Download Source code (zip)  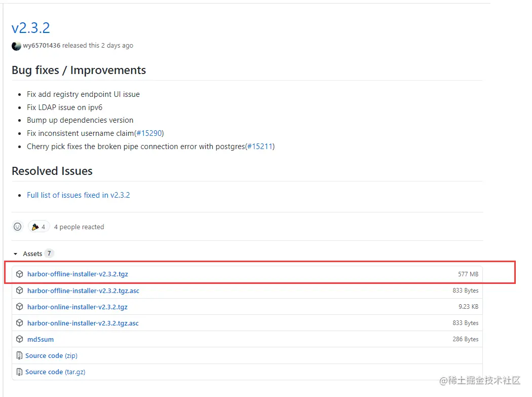tap(51, 355)
